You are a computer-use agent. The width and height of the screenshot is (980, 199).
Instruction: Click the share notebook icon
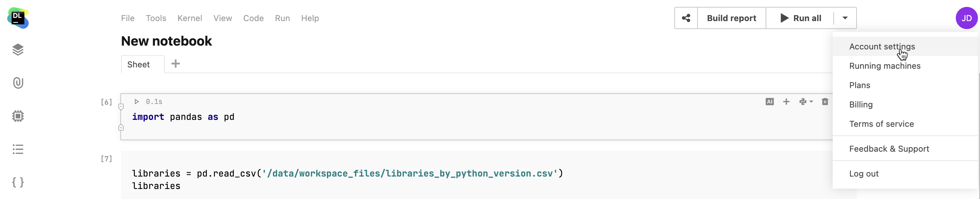pyautogui.click(x=685, y=18)
